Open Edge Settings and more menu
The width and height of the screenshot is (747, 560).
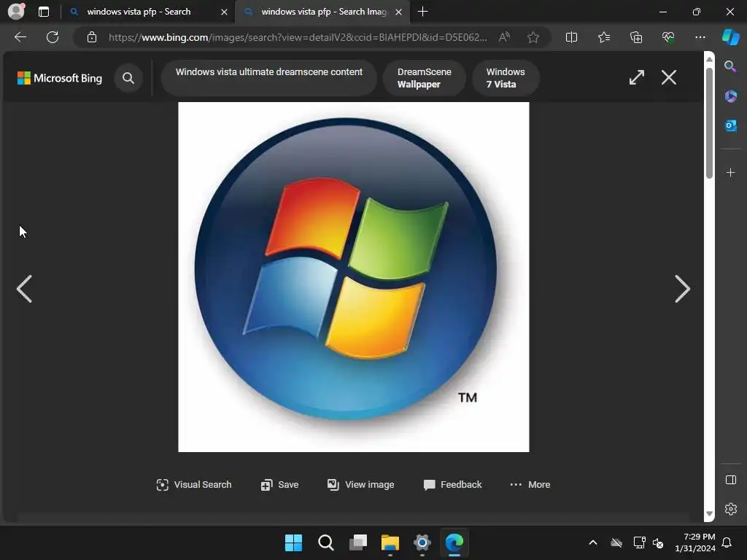tap(700, 37)
